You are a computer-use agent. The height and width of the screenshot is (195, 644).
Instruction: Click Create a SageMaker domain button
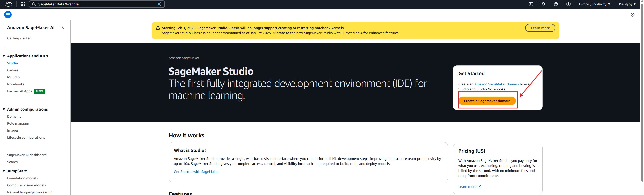coord(487,101)
